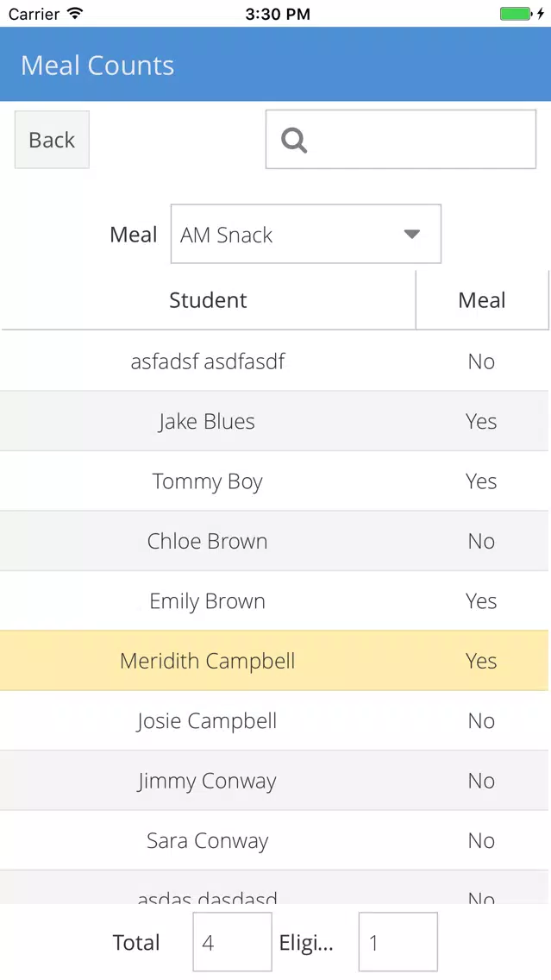Click the Total count field
The width and height of the screenshot is (551, 980).
[232, 942]
